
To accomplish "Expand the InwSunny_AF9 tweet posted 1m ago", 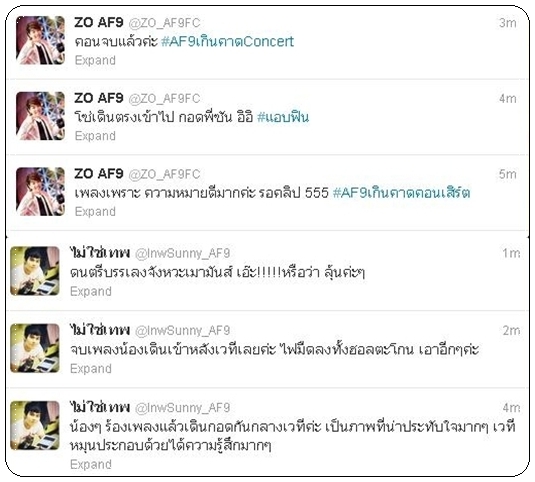I will [x=91, y=292].
